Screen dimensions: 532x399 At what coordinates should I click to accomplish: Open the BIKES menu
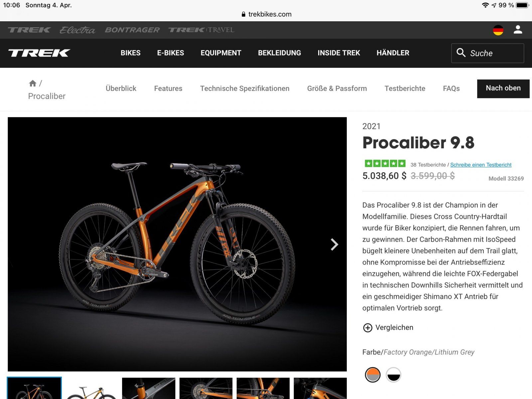click(130, 53)
